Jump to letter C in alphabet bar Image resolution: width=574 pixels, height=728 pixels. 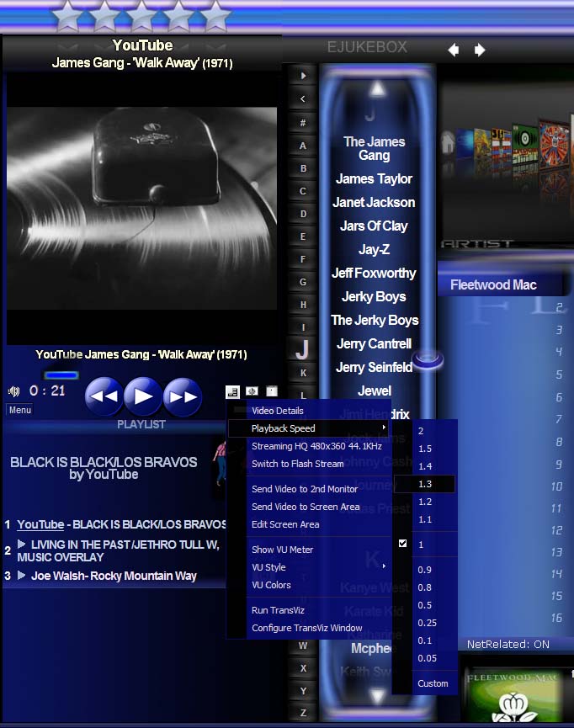(x=303, y=191)
